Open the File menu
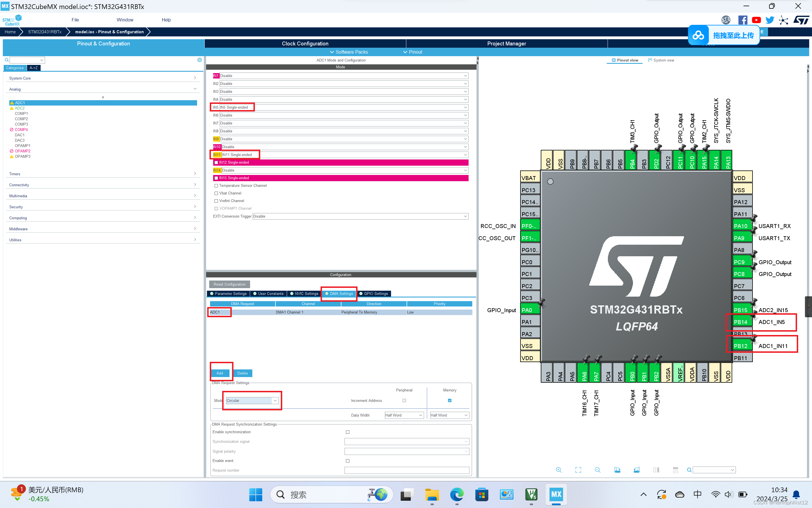812x508 pixels. [x=75, y=20]
